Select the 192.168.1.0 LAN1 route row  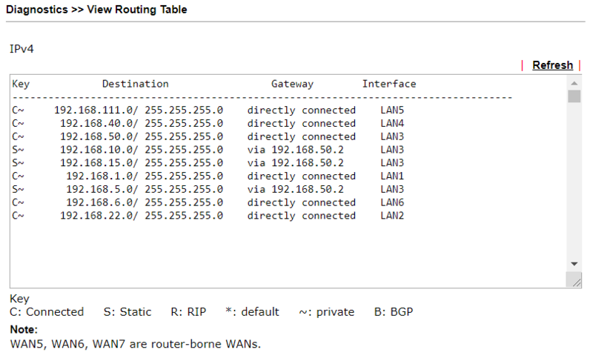(x=208, y=176)
